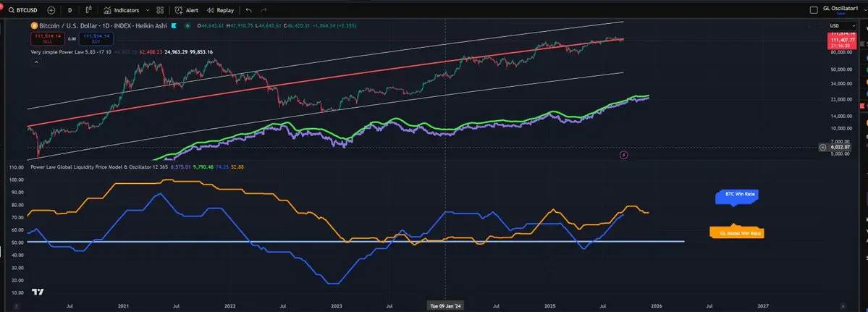The image size is (868, 312).
Task: Click the cyan flag icon beside Heikin Ashi
Action: click(x=174, y=25)
